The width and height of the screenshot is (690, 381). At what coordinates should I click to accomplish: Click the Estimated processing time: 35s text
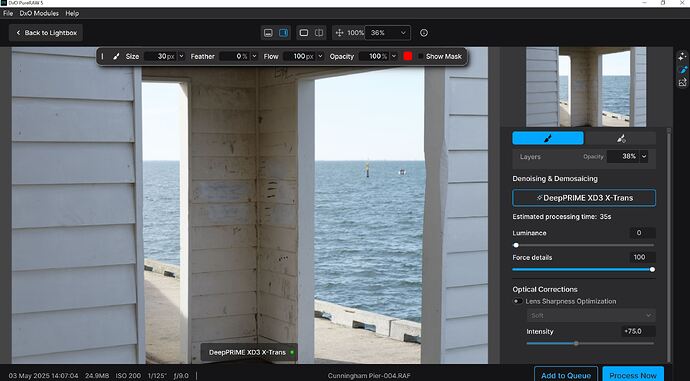pyautogui.click(x=562, y=216)
